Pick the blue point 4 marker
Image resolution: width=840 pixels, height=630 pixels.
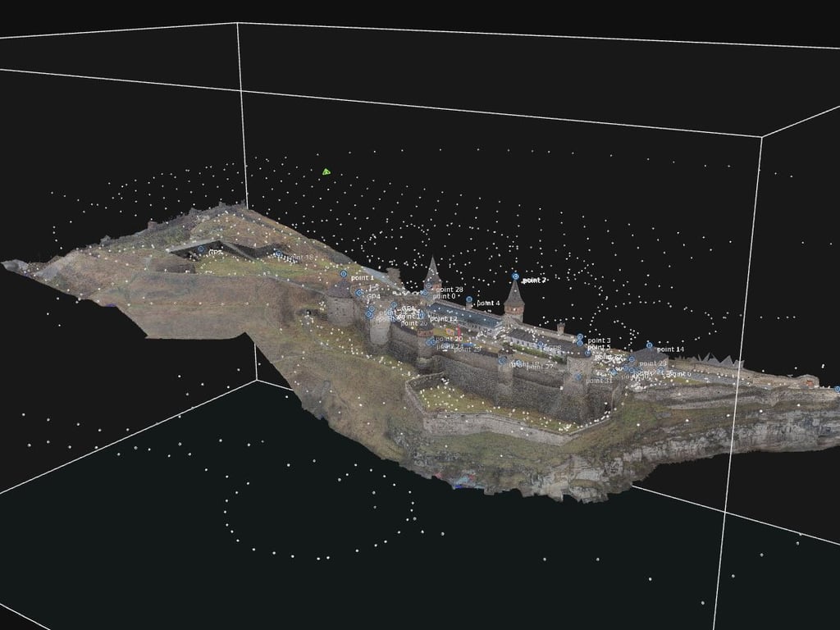click(469, 300)
